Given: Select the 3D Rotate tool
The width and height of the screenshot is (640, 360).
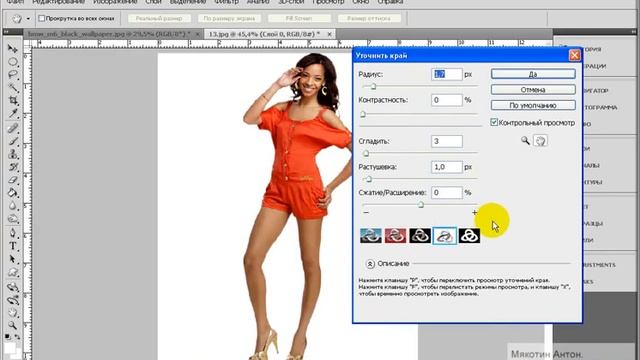Looking at the screenshot, I should tap(13, 287).
